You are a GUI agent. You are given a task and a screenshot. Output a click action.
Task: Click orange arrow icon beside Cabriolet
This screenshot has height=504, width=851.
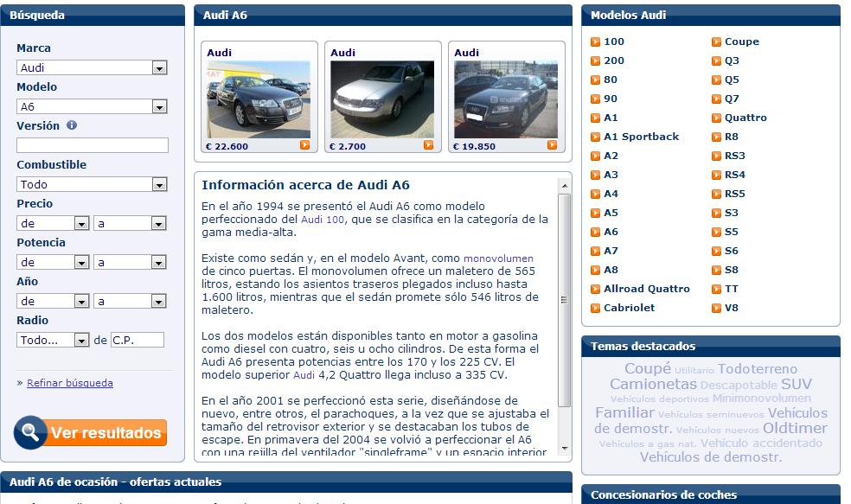(596, 308)
